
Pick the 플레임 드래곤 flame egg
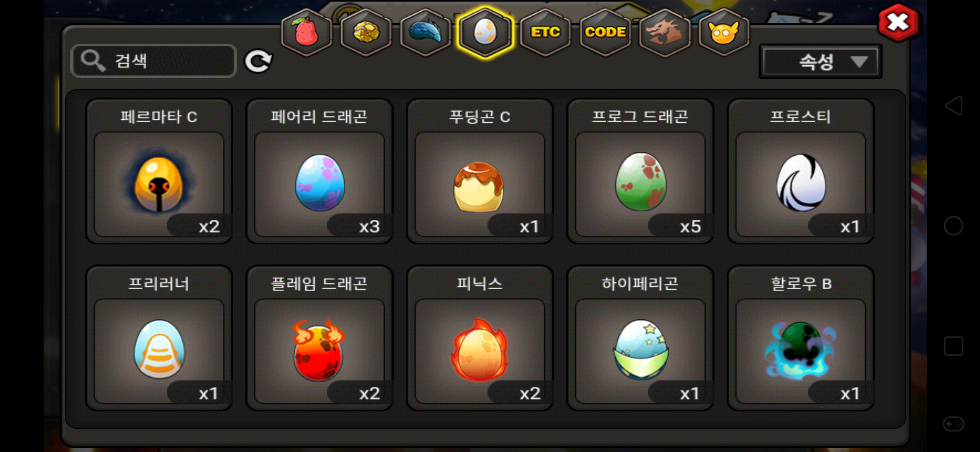[320, 338]
